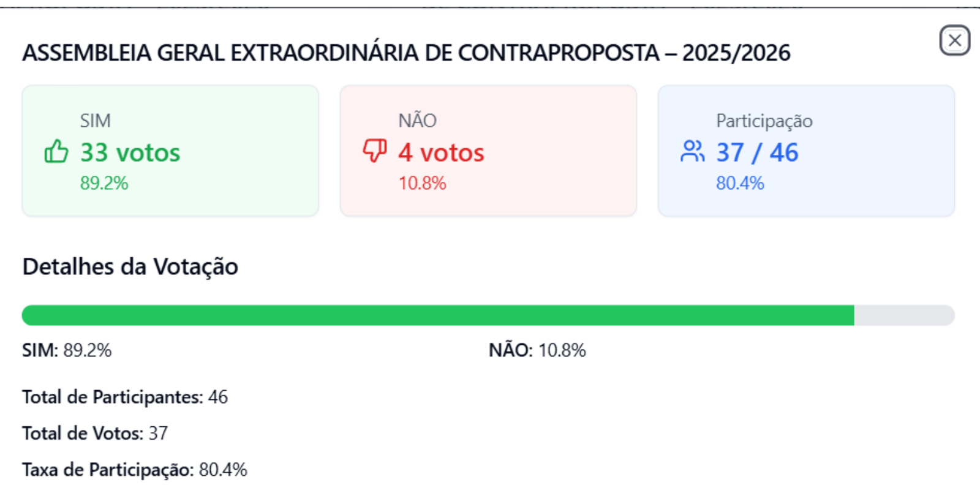This screenshot has width=980, height=490.
Task: Click the red 10.8% in NÃO card
Action: [x=422, y=183]
